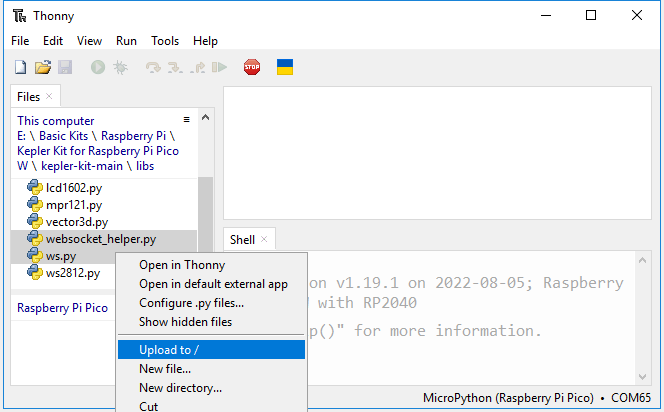Viewport: 664px width, 412px height.
Task: Click the Raspberry Pi Pico device heading
Action: [x=62, y=308]
